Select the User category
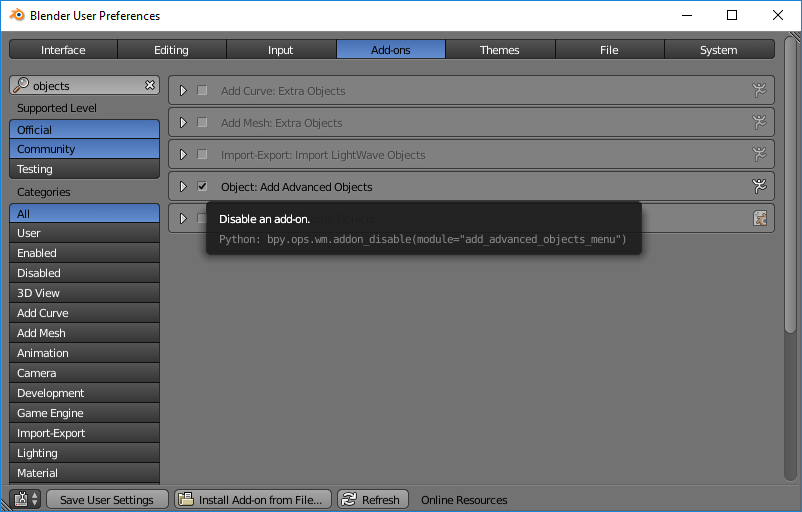Screen dimensions: 802x512 pyautogui.click(x=84, y=233)
